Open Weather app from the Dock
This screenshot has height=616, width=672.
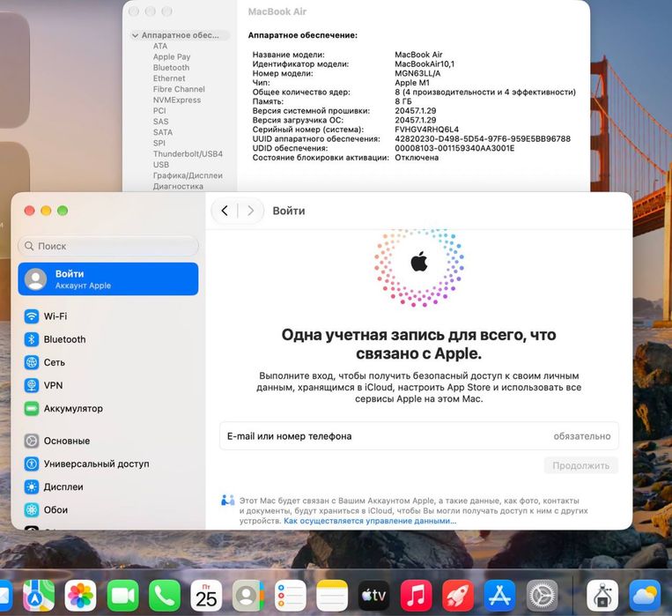click(645, 596)
